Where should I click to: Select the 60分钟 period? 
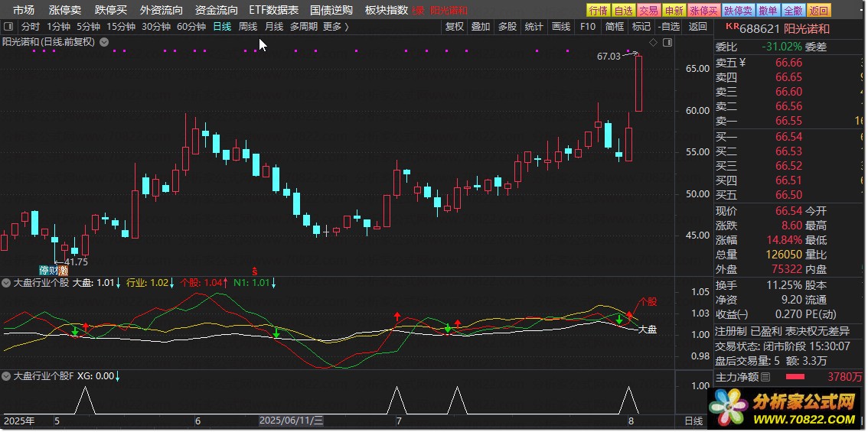point(191,27)
